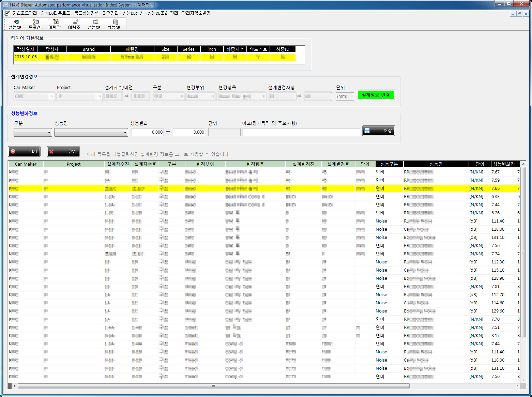Click the 작성일자 column header
The height and width of the screenshot is (397, 532).
(x=25, y=49)
